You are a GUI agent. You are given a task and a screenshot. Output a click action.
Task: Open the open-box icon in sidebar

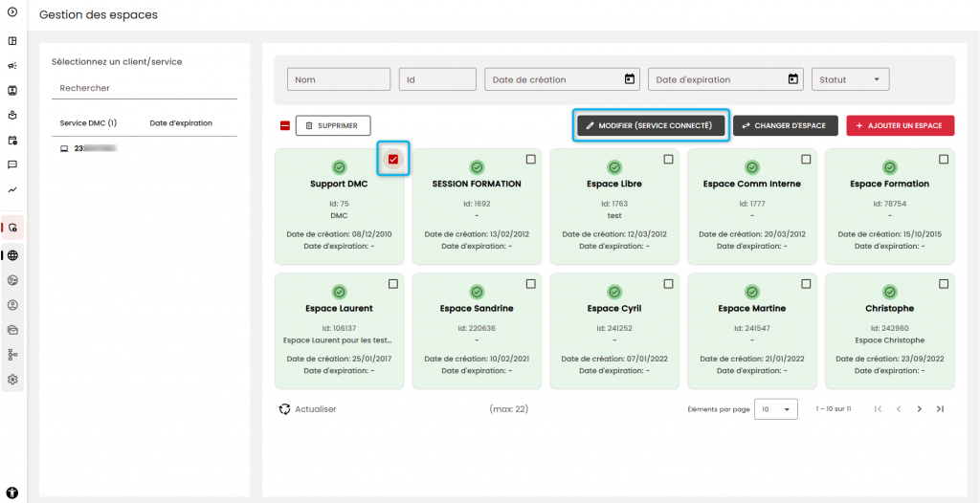tap(12, 329)
